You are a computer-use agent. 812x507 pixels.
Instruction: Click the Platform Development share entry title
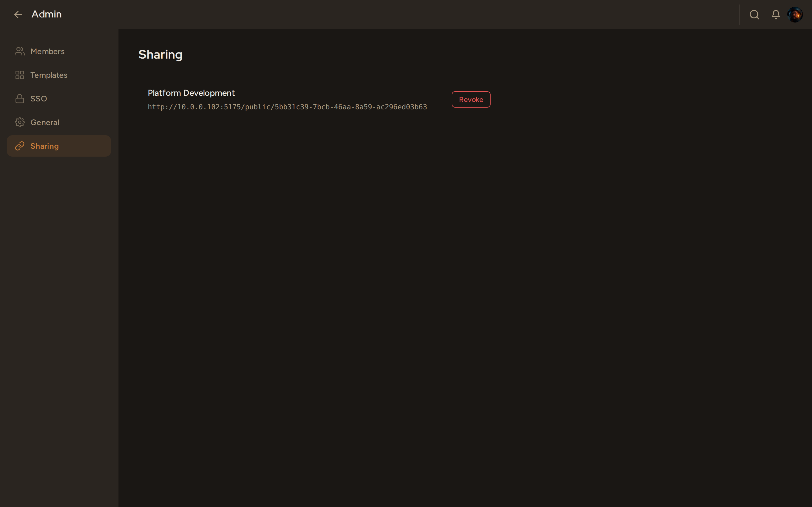(191, 93)
